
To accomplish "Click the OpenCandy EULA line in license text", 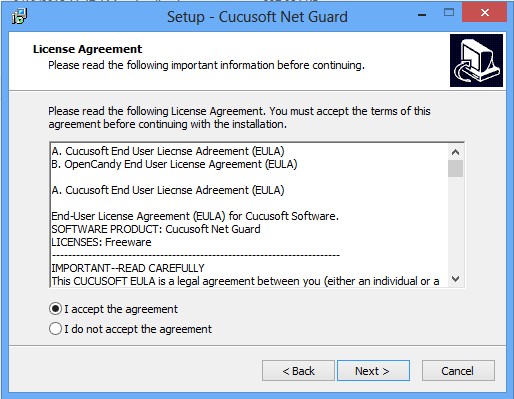I will pos(174,164).
